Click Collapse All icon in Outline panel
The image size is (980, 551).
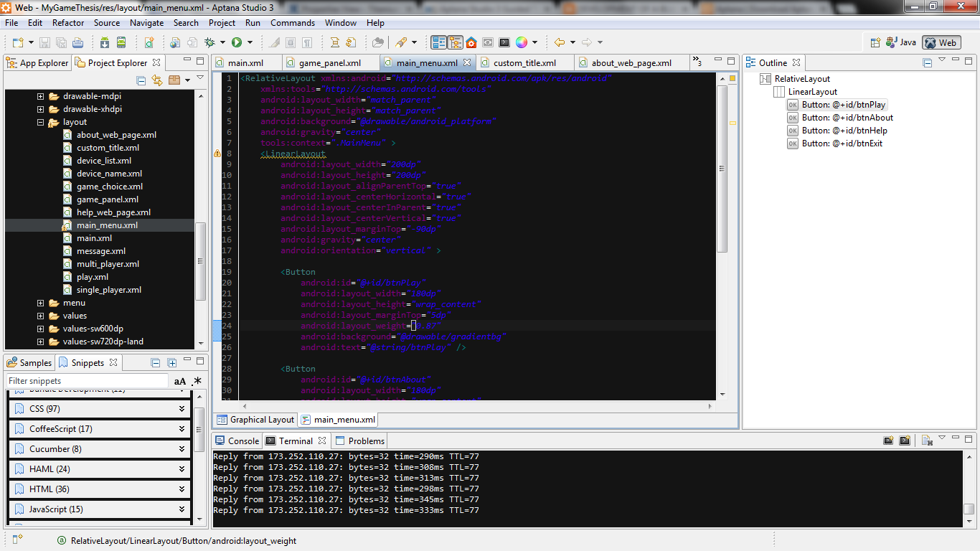[x=928, y=62]
